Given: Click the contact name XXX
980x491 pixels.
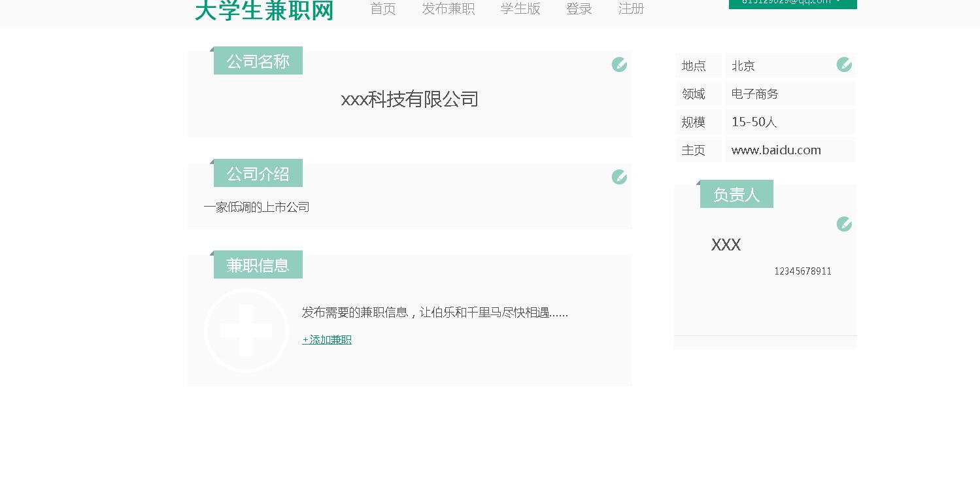Looking at the screenshot, I should [726, 245].
